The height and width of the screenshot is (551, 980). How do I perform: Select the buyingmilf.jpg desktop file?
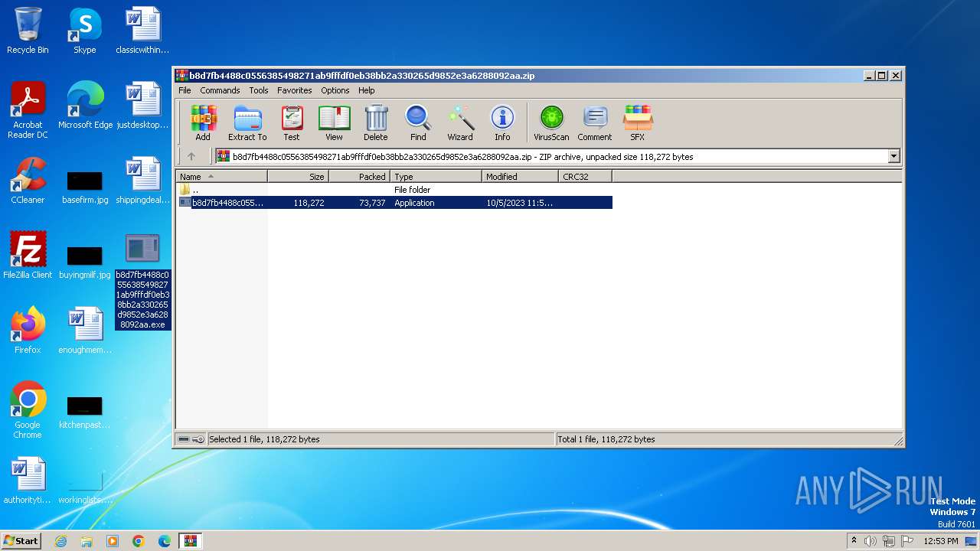[x=85, y=261]
